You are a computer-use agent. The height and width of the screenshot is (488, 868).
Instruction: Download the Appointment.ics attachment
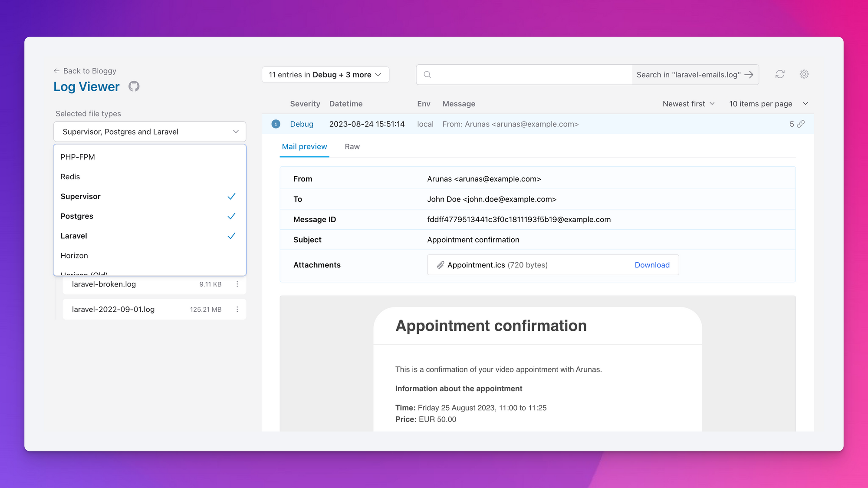coord(652,265)
